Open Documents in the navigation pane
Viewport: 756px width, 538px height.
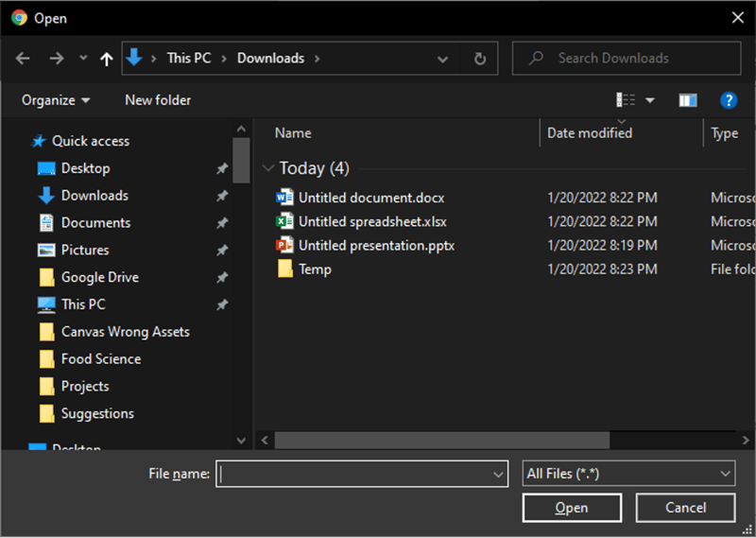pos(95,223)
